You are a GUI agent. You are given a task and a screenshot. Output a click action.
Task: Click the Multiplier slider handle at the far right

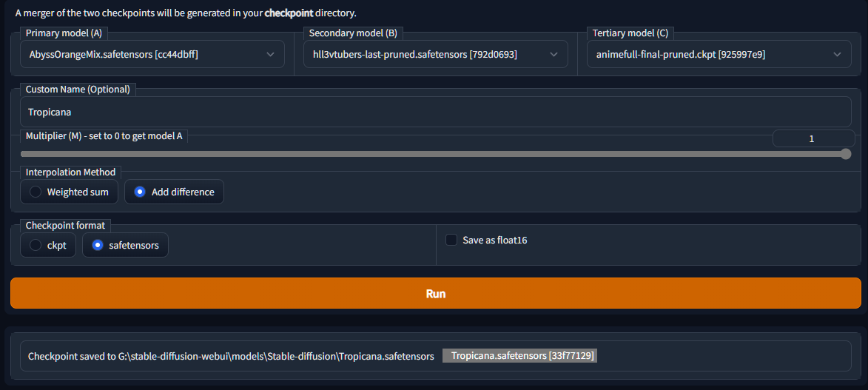tap(846, 154)
